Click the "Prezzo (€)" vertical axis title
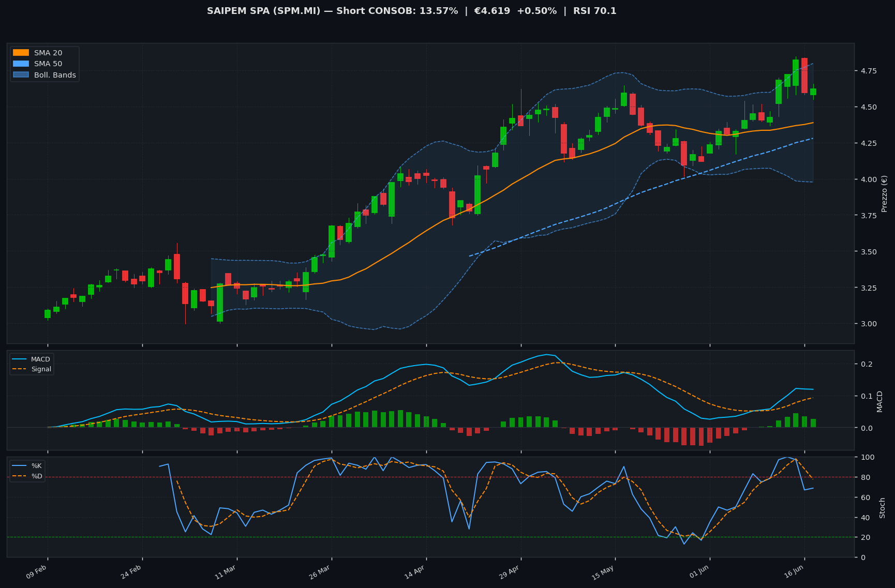Image resolution: width=895 pixels, height=588 pixels. [x=884, y=193]
